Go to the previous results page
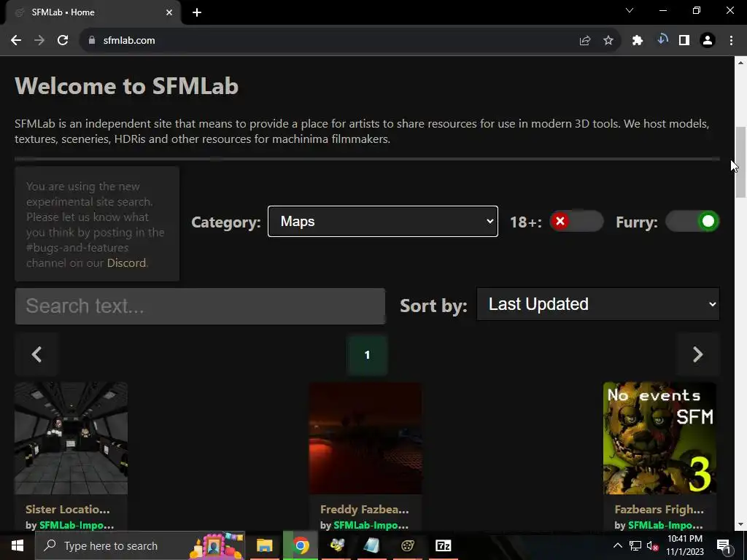 coord(36,354)
